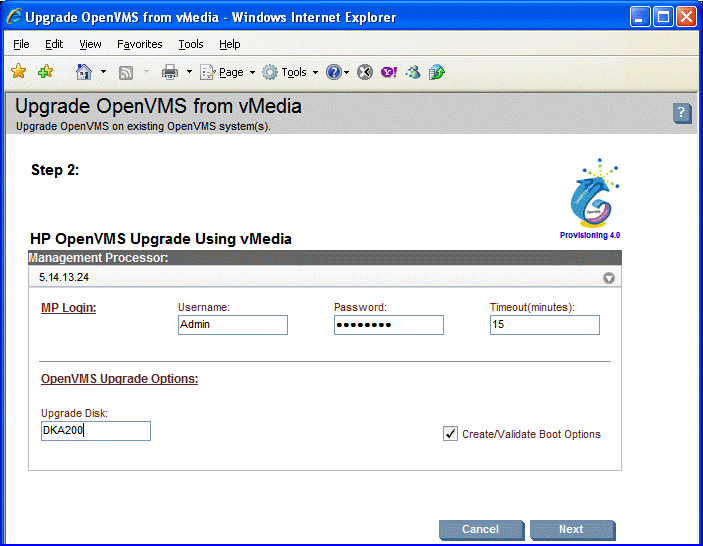
Task: Open the Favorites menu
Action: 139,44
